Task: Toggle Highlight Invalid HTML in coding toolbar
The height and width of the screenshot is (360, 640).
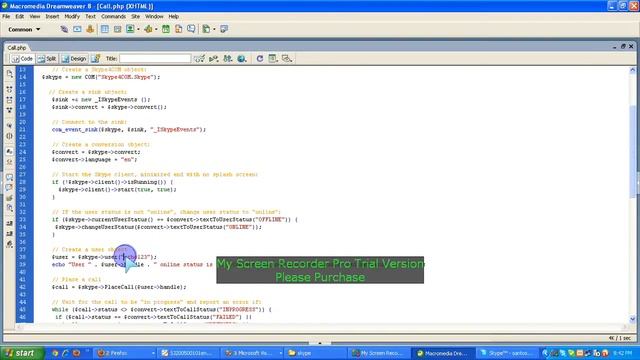Action: (9, 162)
